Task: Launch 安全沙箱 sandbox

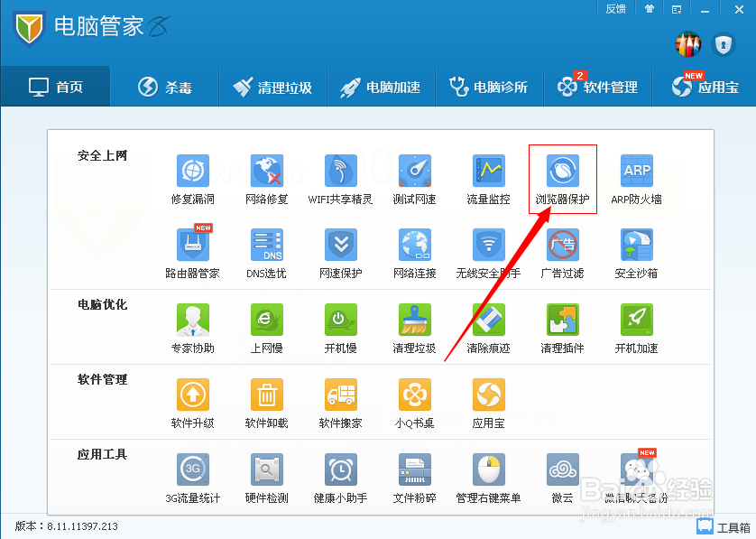Action: (636, 246)
